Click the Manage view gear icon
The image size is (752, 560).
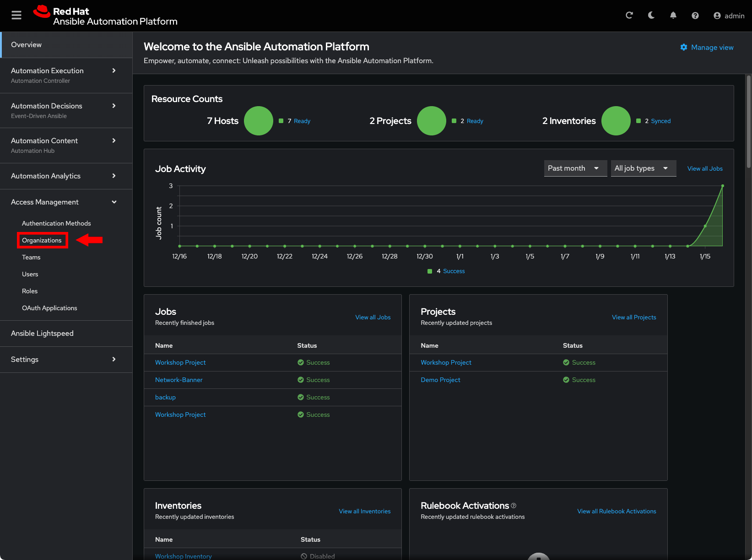[684, 47]
